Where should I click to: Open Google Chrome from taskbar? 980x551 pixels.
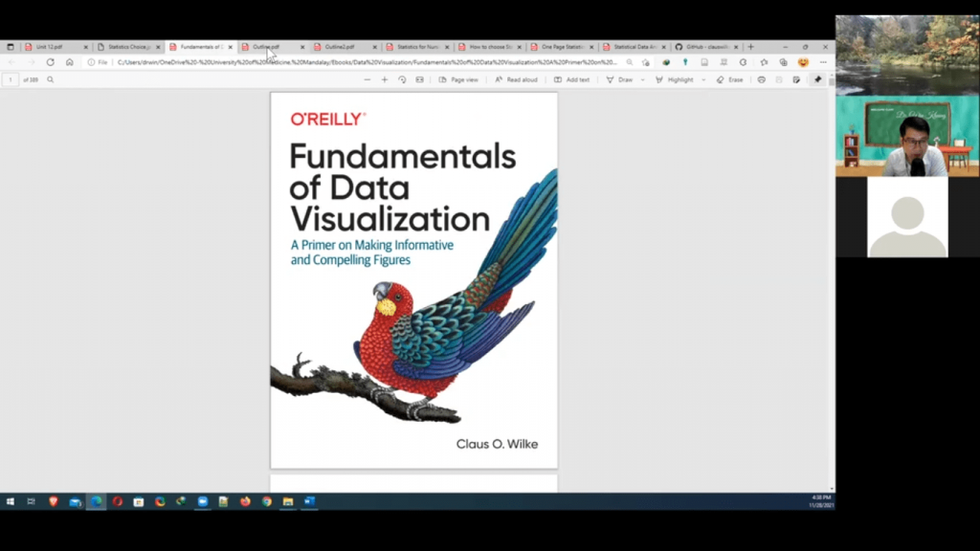[x=267, y=501]
